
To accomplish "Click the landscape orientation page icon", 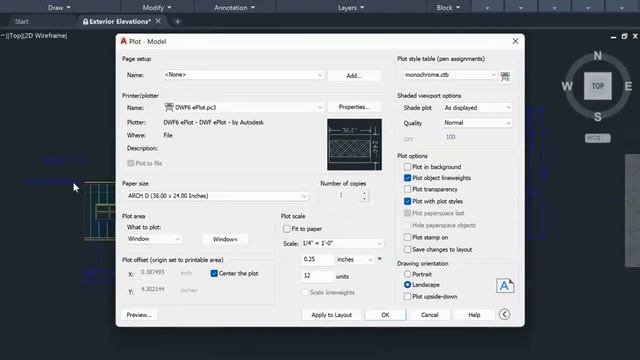I will pos(504,286).
